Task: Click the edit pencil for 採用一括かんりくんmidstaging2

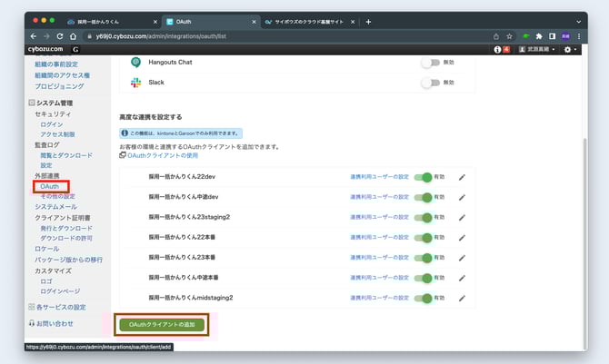Action: coord(462,298)
